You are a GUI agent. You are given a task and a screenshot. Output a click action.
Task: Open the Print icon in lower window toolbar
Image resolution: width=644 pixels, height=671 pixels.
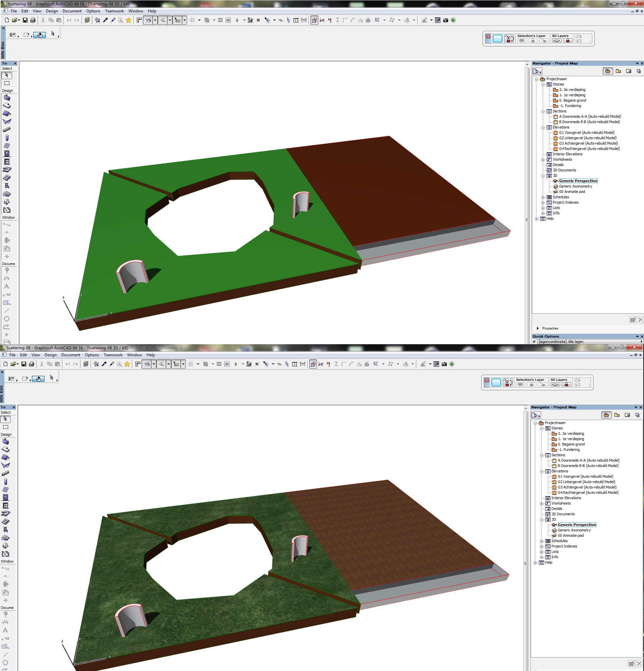(x=32, y=364)
